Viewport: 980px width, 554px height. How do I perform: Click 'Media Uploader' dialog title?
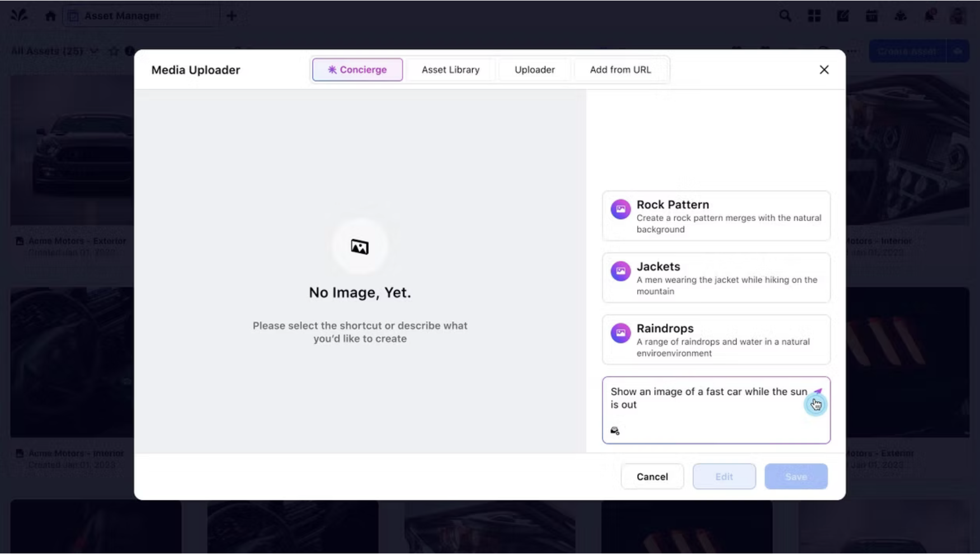click(x=196, y=70)
